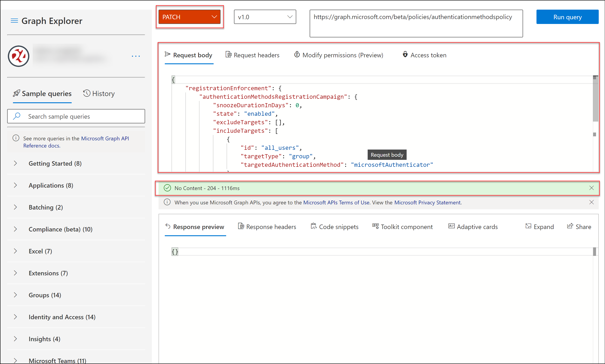605x364 pixels.
Task: Click the Request body send arrow icon
Action: tap(167, 54)
